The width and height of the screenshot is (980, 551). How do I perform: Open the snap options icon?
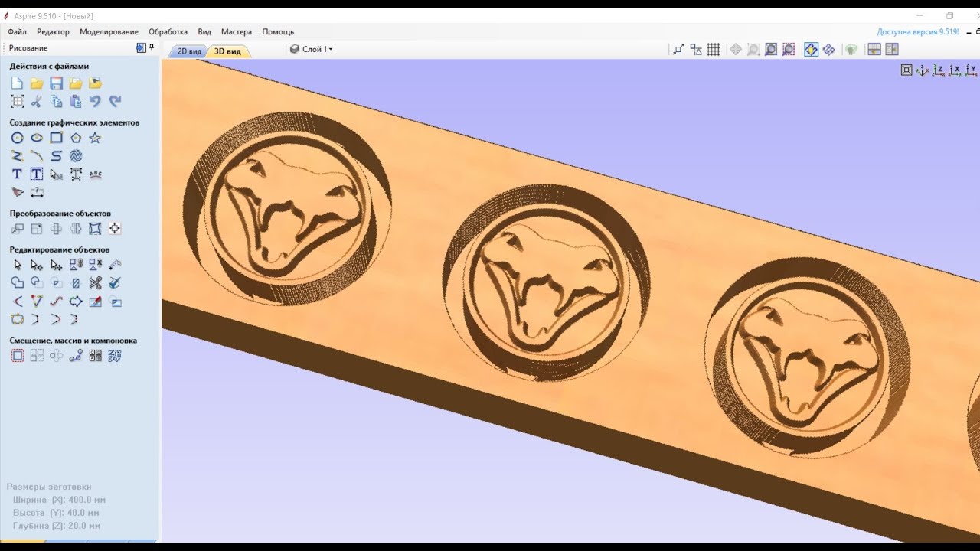pos(678,49)
